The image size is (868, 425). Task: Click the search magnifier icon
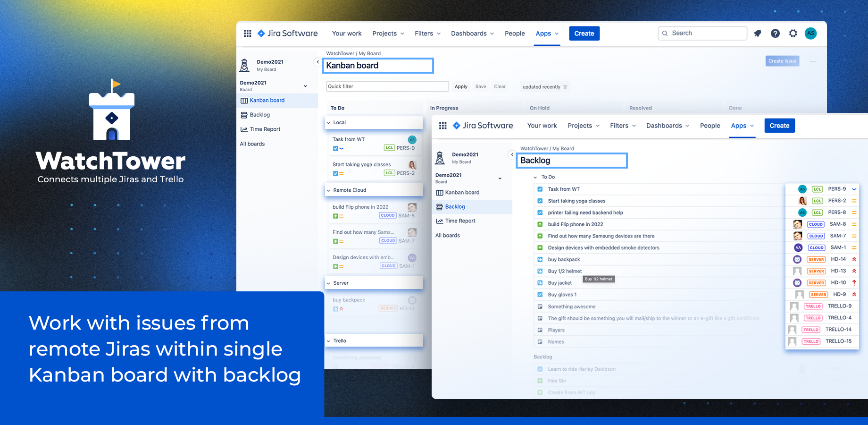(665, 34)
